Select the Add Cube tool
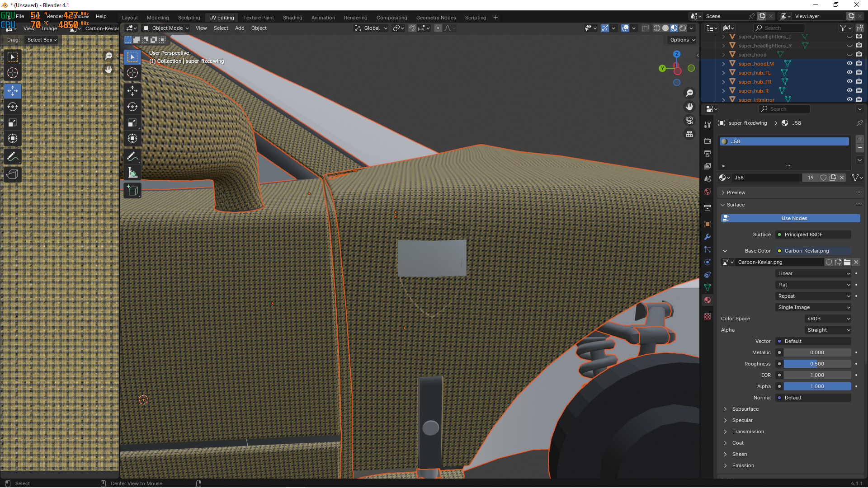The width and height of the screenshot is (868, 488). tap(132, 191)
